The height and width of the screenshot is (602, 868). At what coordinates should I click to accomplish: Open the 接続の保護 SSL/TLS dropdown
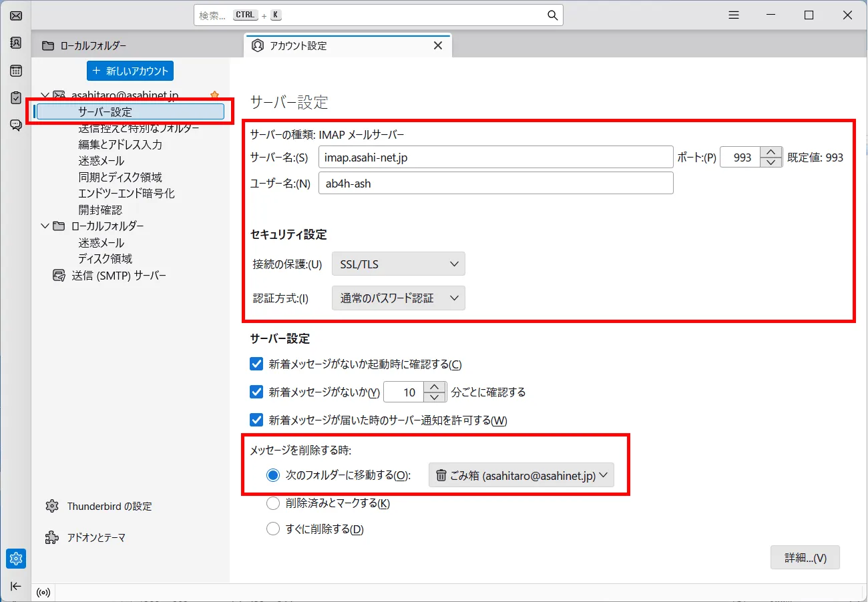coord(398,264)
